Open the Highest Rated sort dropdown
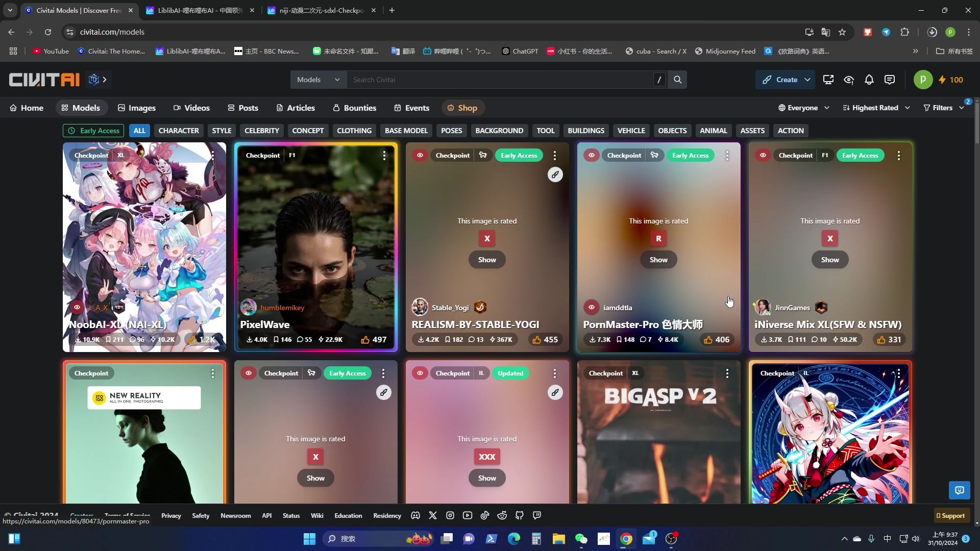The height and width of the screenshot is (551, 980). [876, 108]
